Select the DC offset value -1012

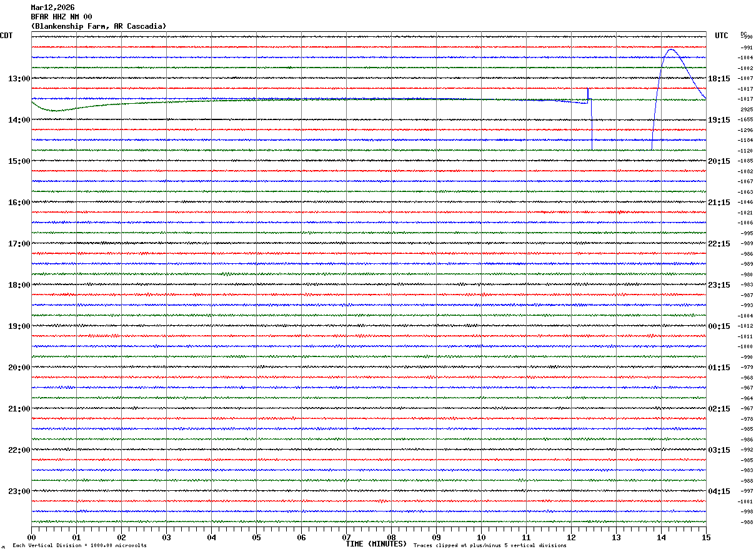(x=746, y=326)
